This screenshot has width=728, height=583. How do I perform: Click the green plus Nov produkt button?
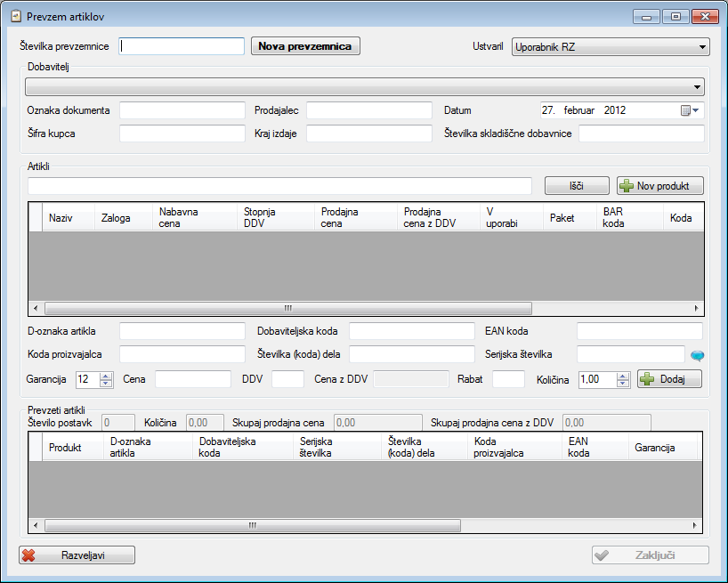coord(659,185)
